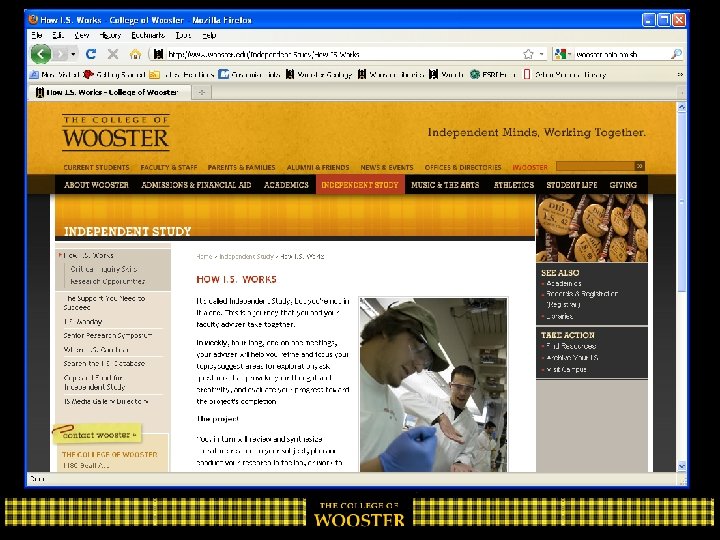Open the View menu

(81, 35)
